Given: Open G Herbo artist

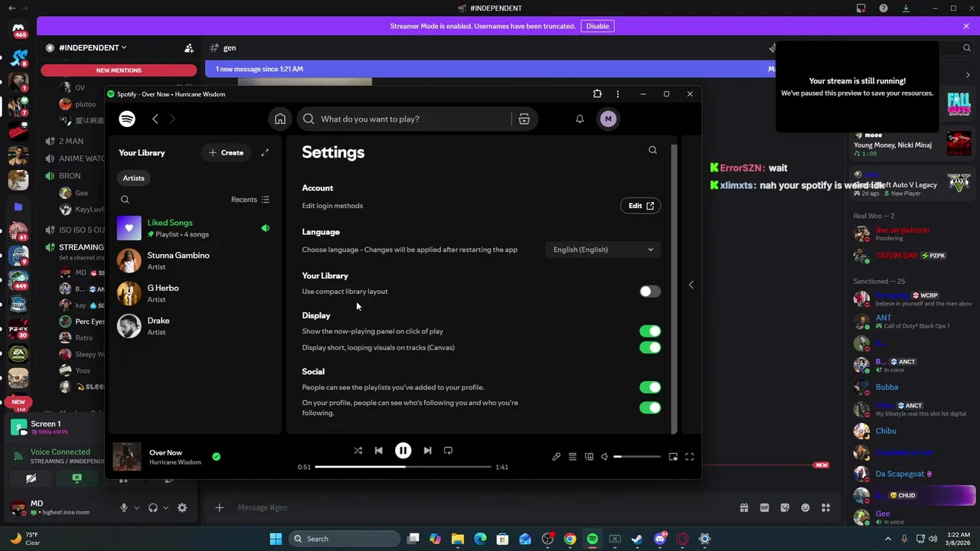Looking at the screenshot, I should coord(196,293).
